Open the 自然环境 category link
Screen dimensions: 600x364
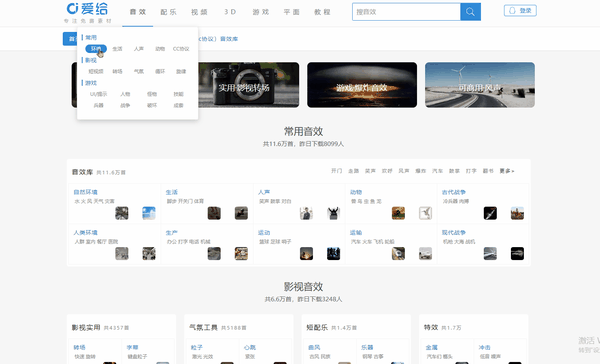click(85, 192)
